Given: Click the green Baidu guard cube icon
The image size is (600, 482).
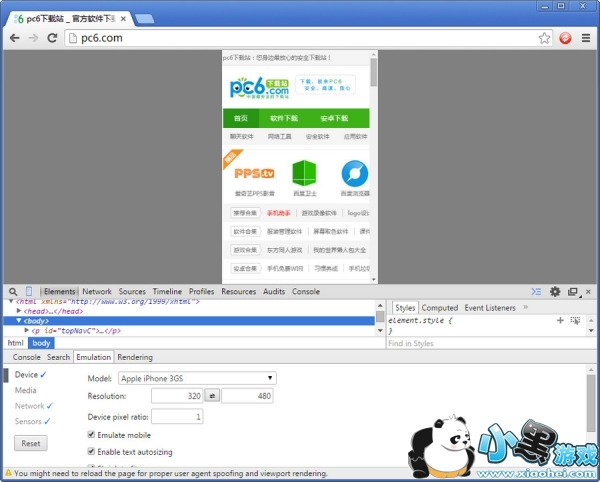Looking at the screenshot, I should tap(304, 173).
